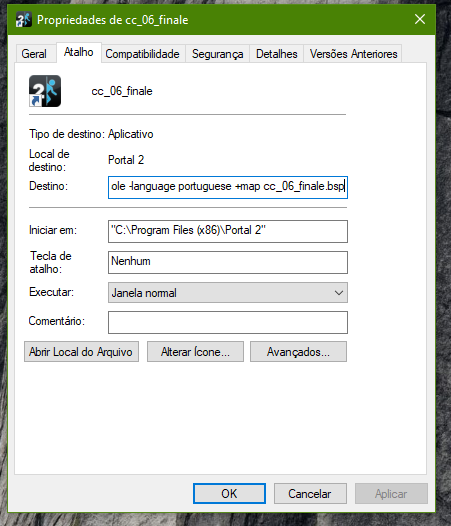This screenshot has width=451, height=526.
Task: Open the Geral tab
Action: click(34, 54)
